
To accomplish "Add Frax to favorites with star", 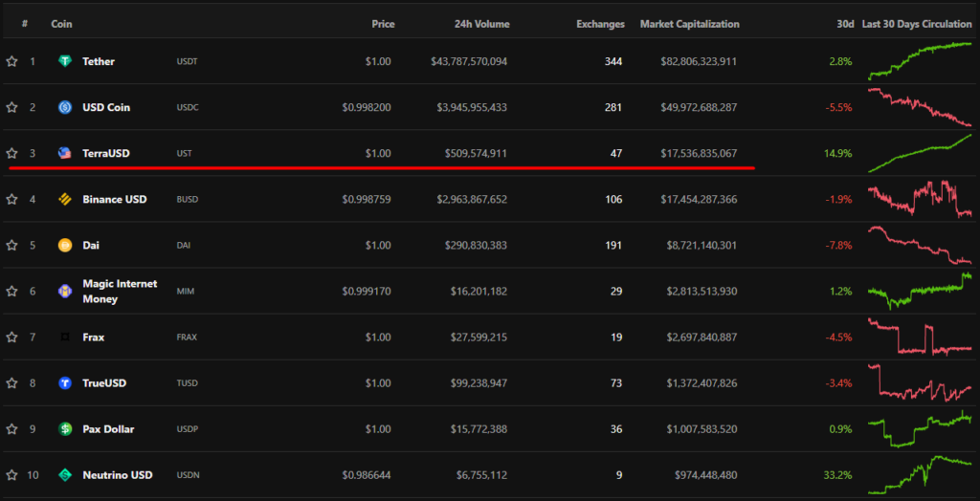I will pos(12,338).
